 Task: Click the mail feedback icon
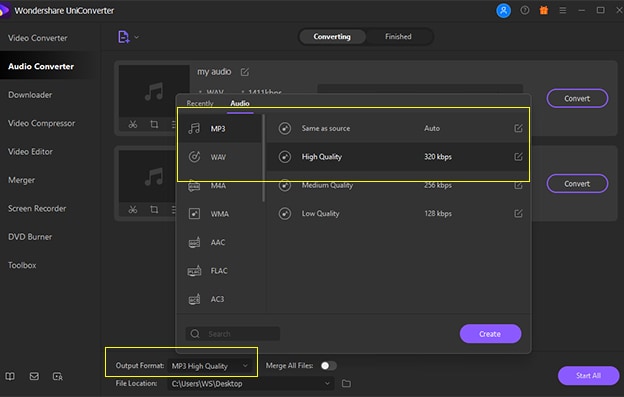(34, 376)
